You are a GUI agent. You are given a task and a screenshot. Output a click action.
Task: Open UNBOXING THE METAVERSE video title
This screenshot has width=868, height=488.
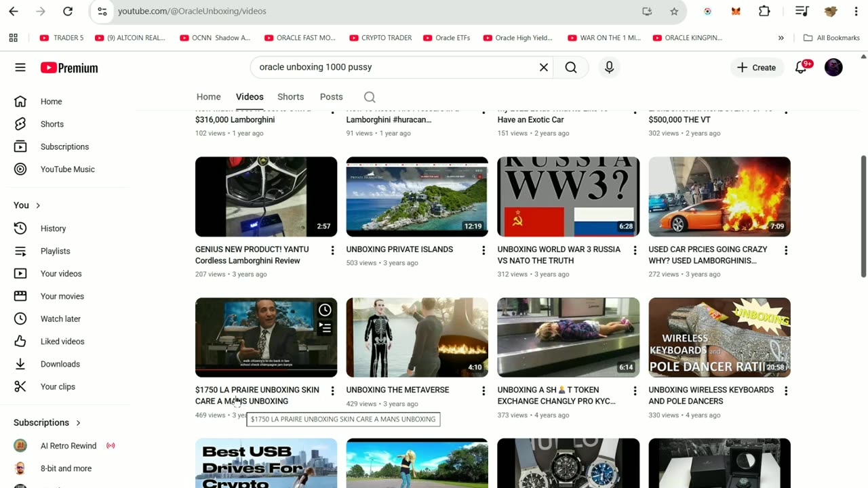397,390
